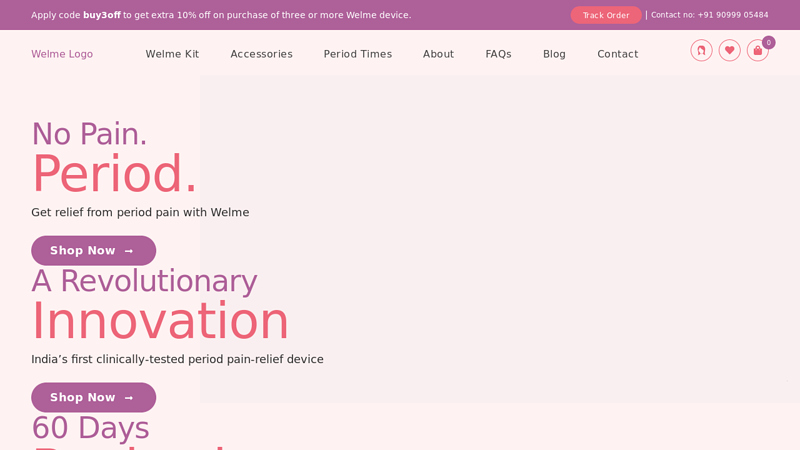Click the 'Innovation' heading
The image size is (800, 450).
[x=160, y=321]
